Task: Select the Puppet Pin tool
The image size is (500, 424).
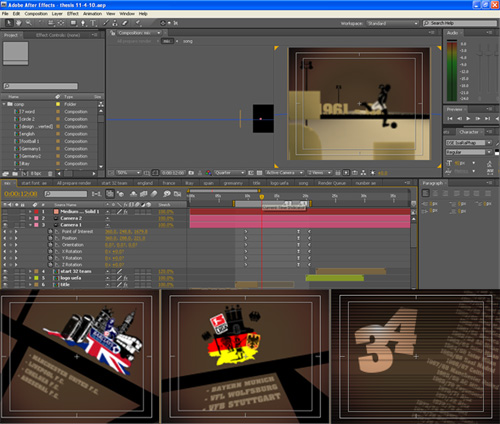Action: click(138, 23)
